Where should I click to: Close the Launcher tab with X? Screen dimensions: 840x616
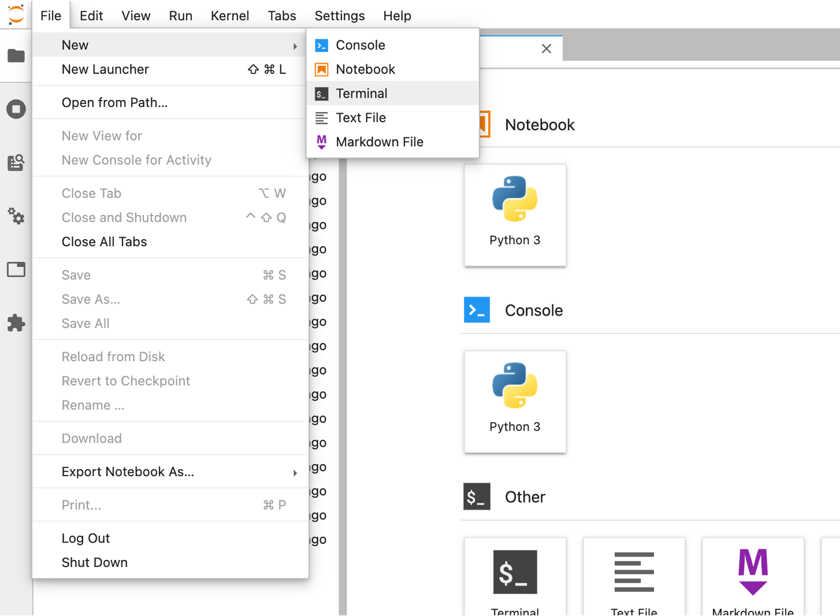tap(546, 49)
